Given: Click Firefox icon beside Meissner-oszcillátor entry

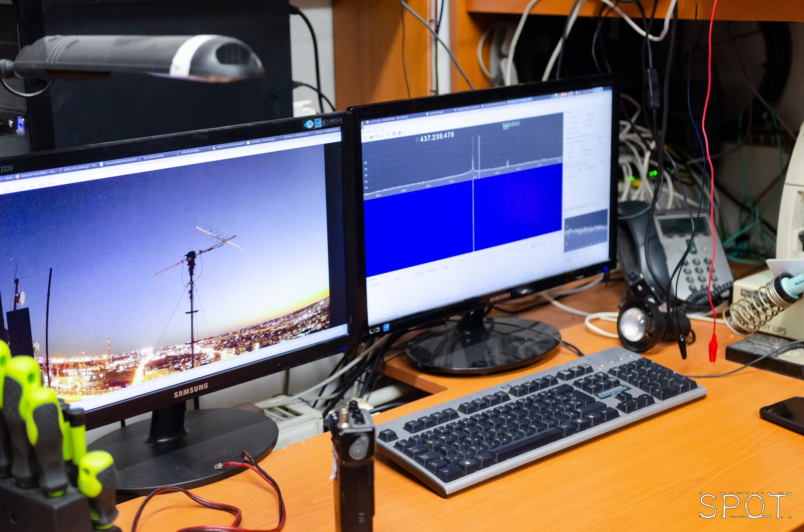Looking at the screenshot, I should click(17, 177).
